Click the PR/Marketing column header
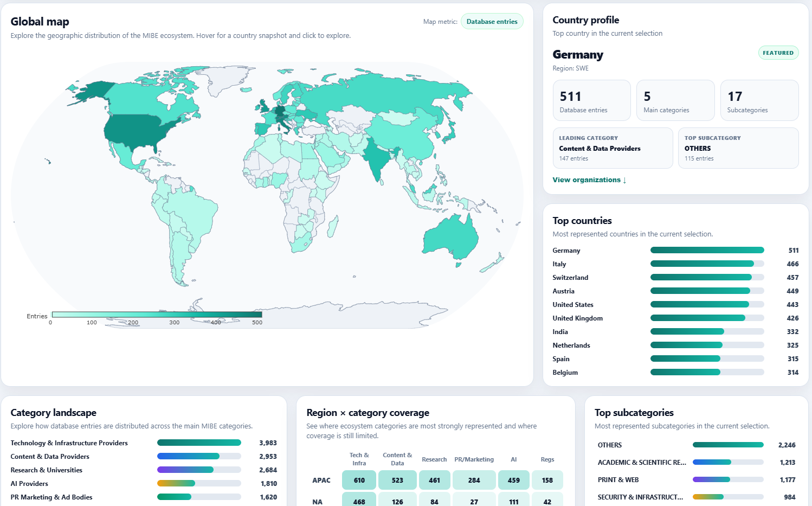The width and height of the screenshot is (812, 506). [474, 459]
